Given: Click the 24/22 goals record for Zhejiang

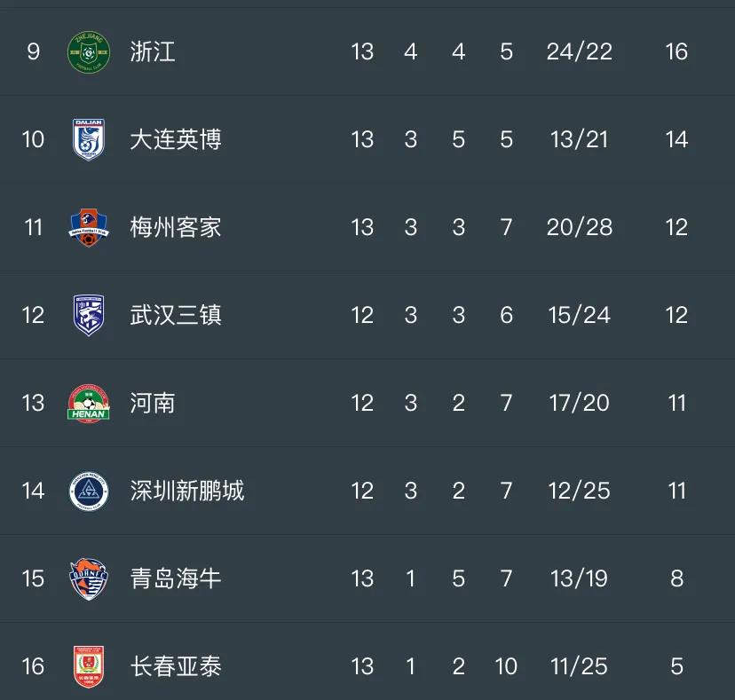Looking at the screenshot, I should click(x=580, y=51).
